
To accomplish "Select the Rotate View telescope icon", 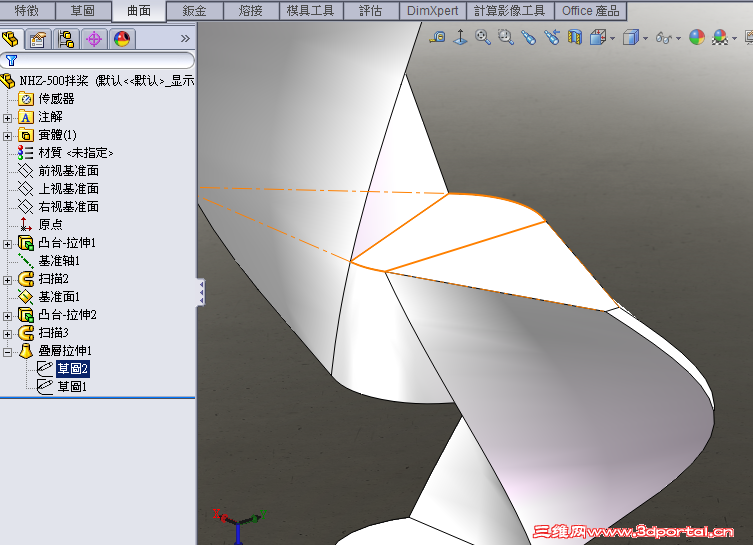I will pos(551,37).
